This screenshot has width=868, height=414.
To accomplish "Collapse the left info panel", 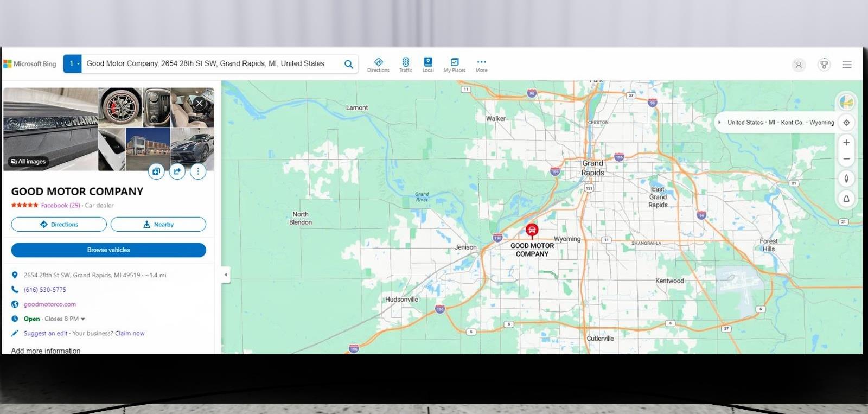I will [226, 275].
